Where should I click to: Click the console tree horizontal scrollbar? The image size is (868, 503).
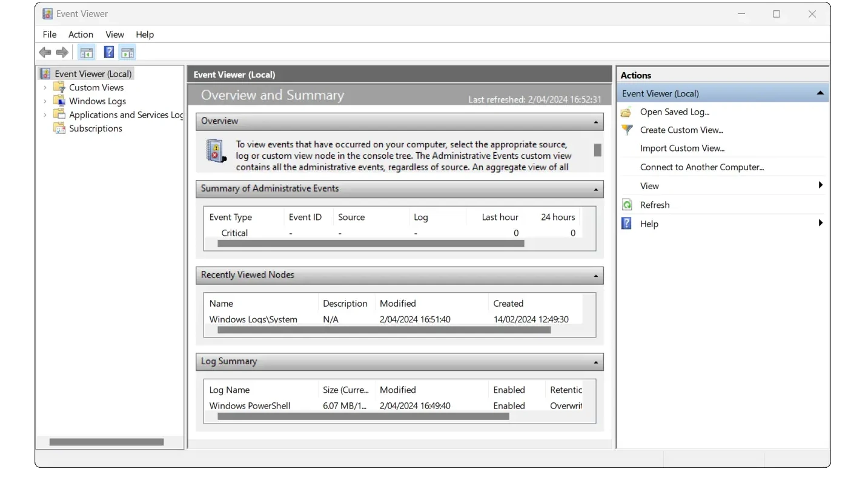(107, 442)
